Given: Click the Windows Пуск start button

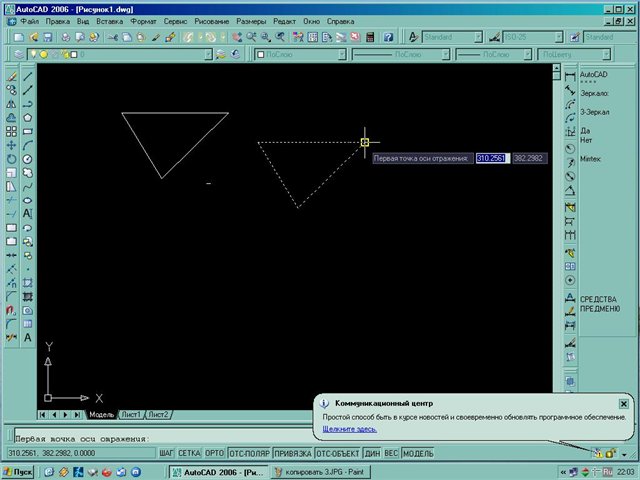Looking at the screenshot, I should click(x=19, y=471).
